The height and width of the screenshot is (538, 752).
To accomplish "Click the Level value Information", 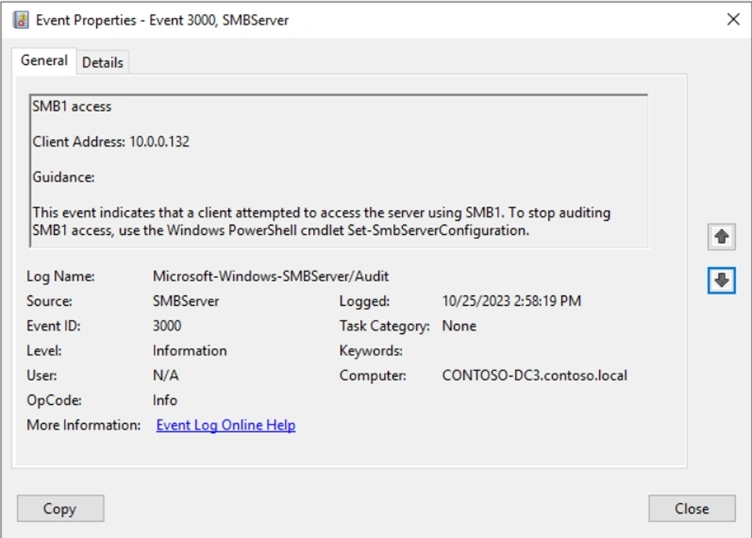I will [x=189, y=351].
